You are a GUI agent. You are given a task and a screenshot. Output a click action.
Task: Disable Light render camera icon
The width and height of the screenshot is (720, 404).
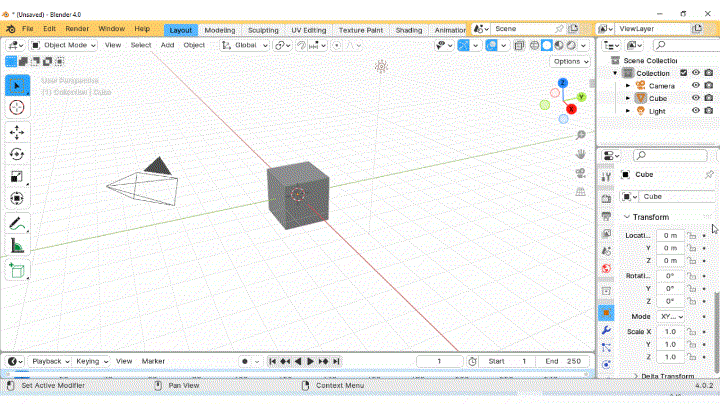(709, 110)
